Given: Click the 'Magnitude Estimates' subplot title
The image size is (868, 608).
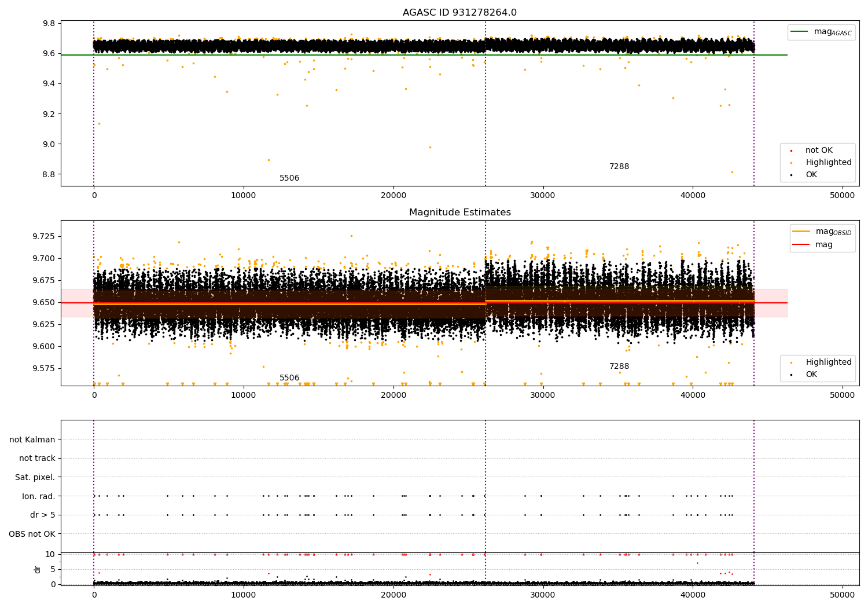Looking at the screenshot, I should point(459,213).
